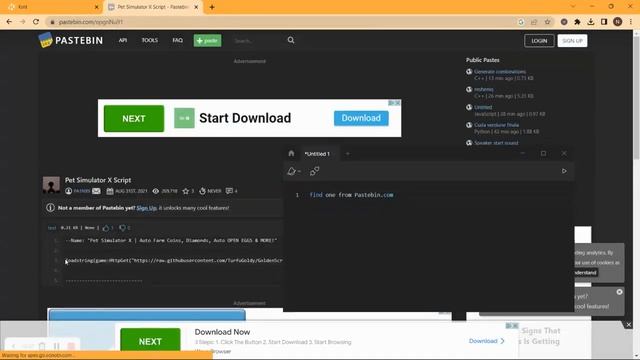Viewport: 640px width, 360px height.
Task: Click the paste author avatar
Action: (51, 184)
